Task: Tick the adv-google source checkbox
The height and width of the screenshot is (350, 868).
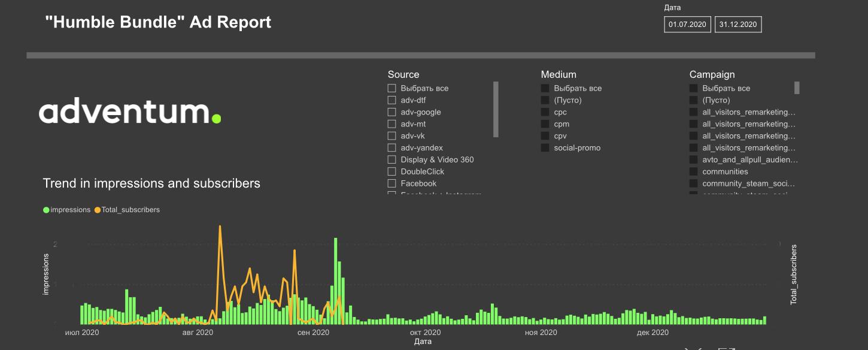Action: 392,112
